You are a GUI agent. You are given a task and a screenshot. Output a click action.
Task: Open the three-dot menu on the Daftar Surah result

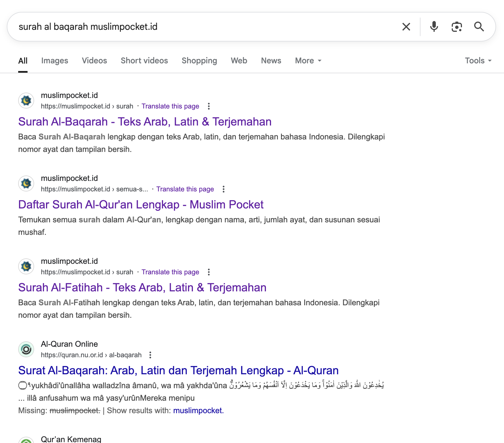tap(224, 189)
